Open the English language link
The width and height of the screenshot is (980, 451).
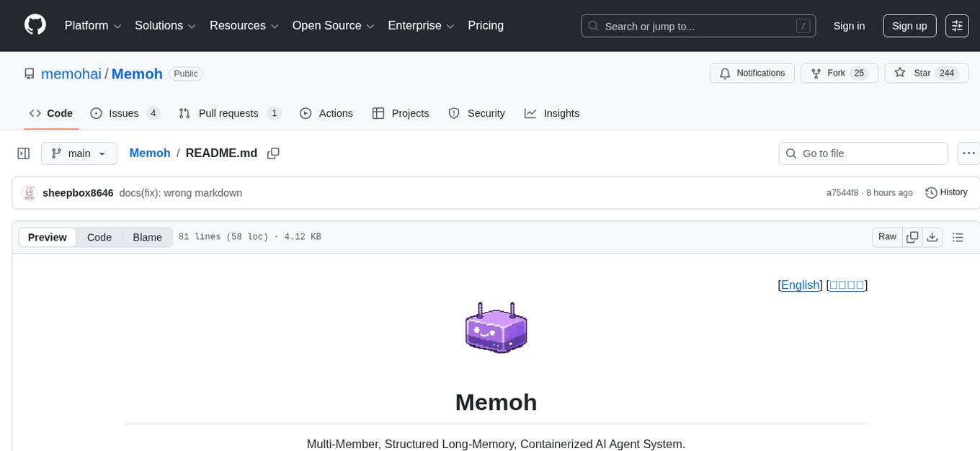[x=800, y=285]
